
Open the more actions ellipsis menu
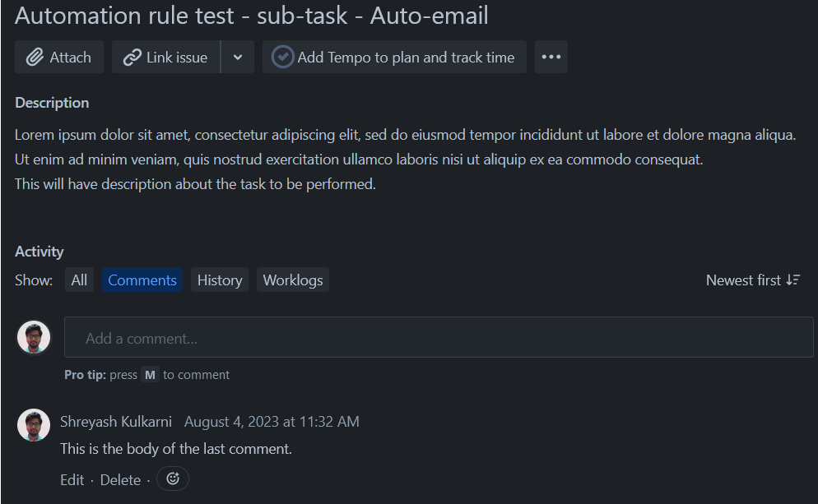click(551, 57)
